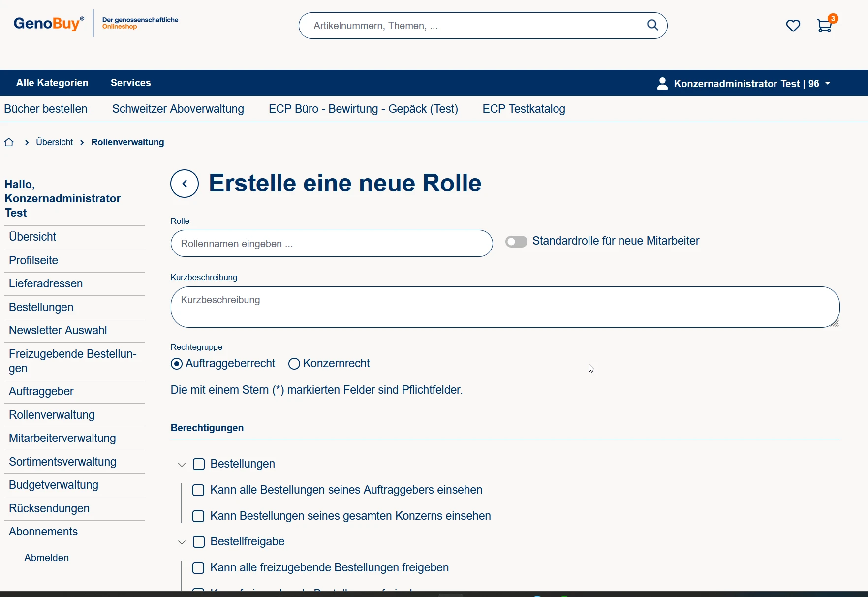Click the Rollennamen eingeben input field
The width and height of the screenshot is (868, 597).
point(331,244)
